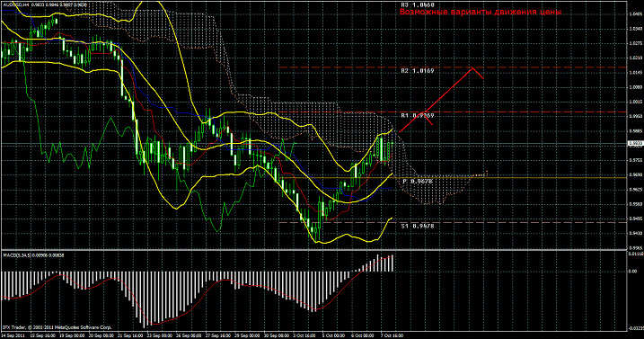The image size is (644, 339).
Task: Click the 27 Sep 16:00 time label
Action: [x=217, y=335]
